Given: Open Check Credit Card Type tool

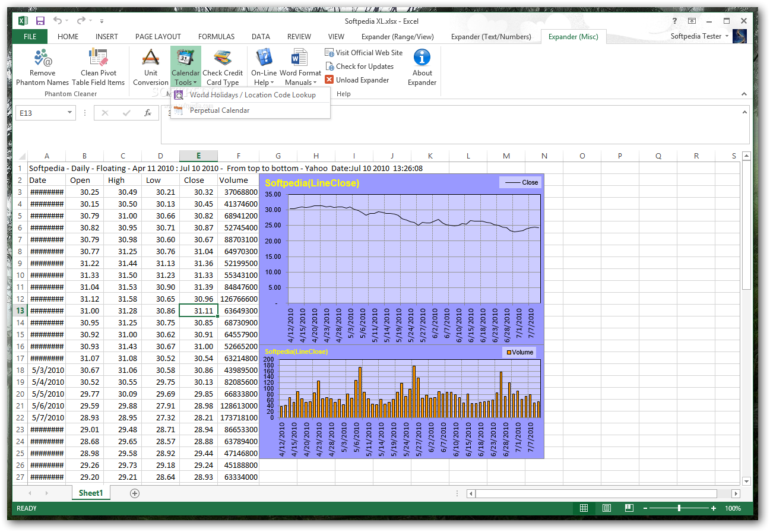Looking at the screenshot, I should click(223, 67).
